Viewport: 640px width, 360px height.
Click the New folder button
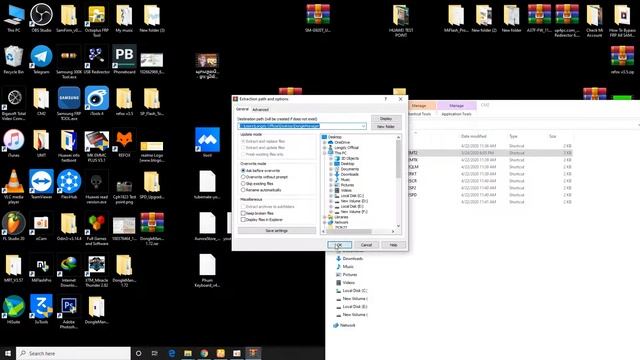click(386, 127)
